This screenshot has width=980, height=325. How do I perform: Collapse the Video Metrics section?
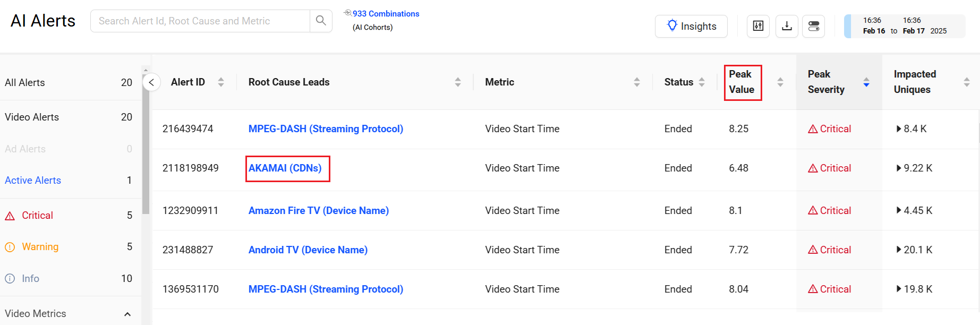click(127, 314)
